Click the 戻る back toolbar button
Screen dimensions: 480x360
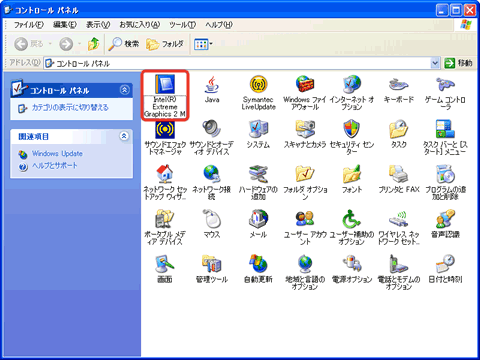29,44
